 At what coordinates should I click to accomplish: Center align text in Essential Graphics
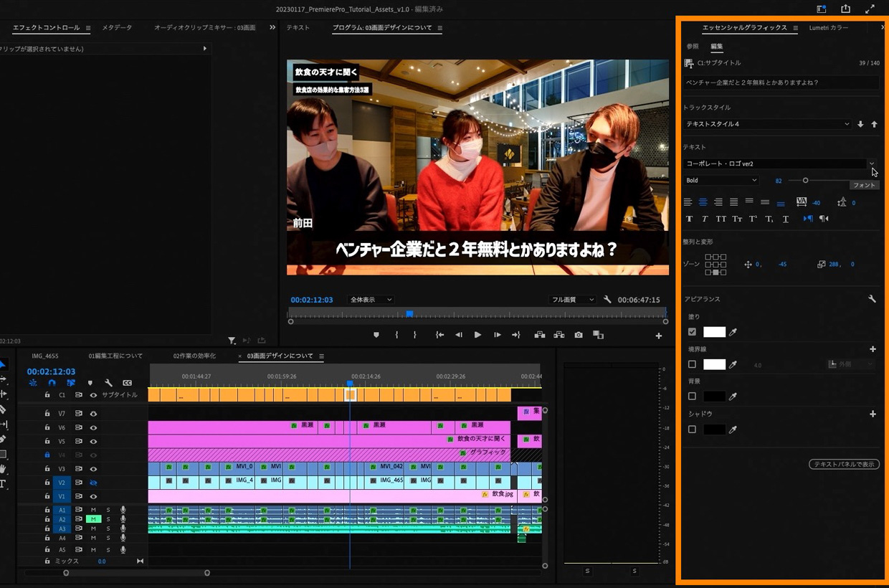[703, 202]
